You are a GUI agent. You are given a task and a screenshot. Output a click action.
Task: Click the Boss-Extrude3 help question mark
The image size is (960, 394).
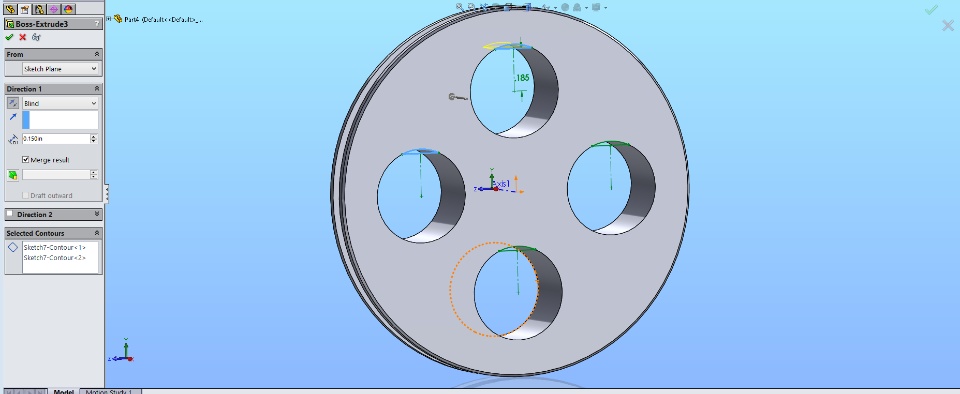97,24
